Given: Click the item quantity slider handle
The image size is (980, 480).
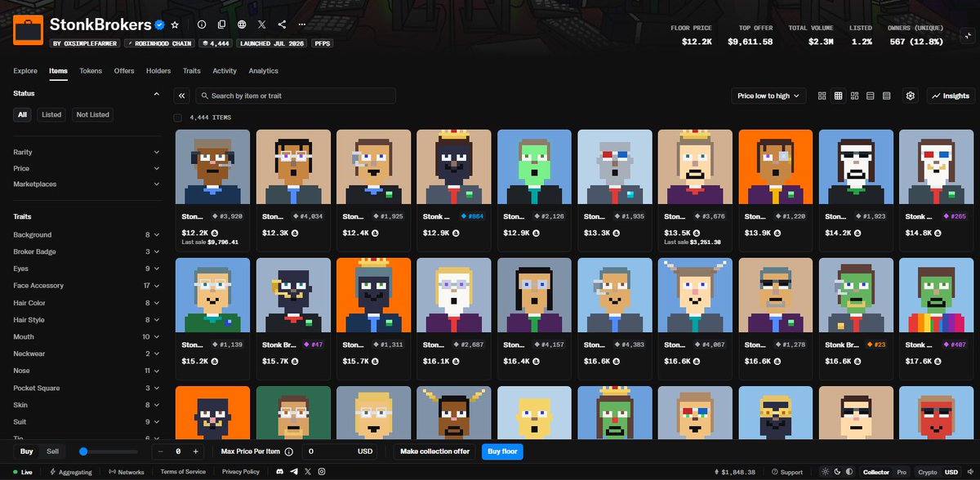Looking at the screenshot, I should click(x=83, y=451).
